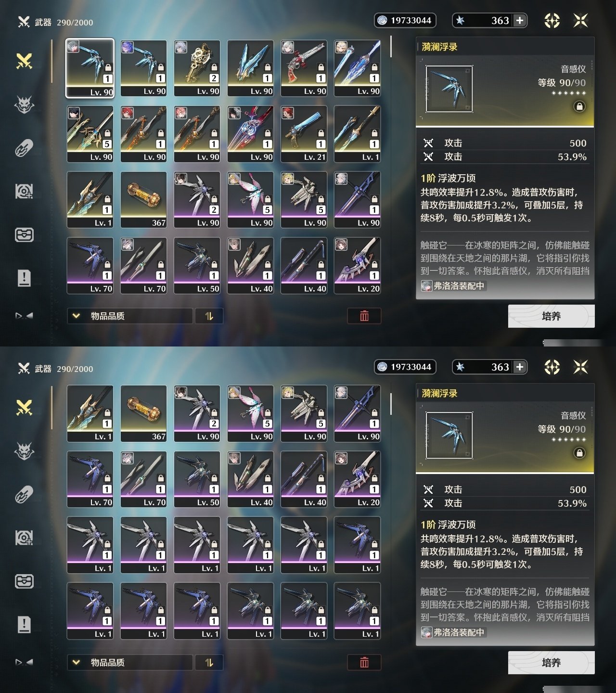Toggle weapon lock in upper 漪澜浮录 detail panel
The image size is (616, 693).
[579, 106]
